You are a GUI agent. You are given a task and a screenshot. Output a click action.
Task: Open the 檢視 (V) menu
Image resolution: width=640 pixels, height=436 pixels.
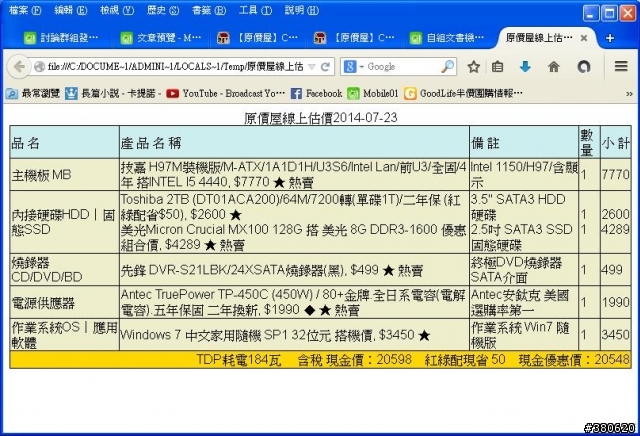pyautogui.click(x=117, y=10)
